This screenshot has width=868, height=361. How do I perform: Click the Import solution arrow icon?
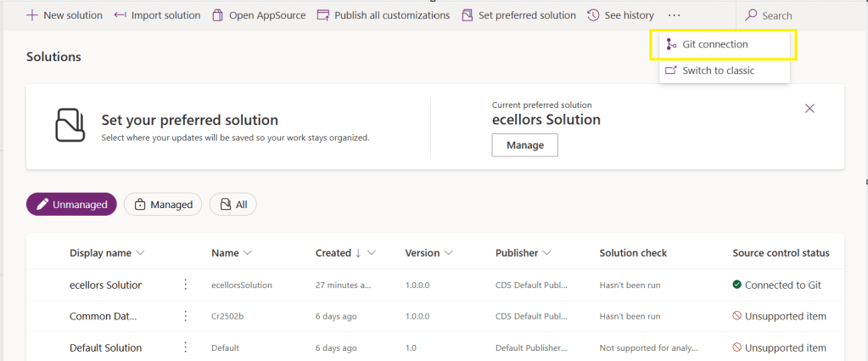click(x=120, y=15)
